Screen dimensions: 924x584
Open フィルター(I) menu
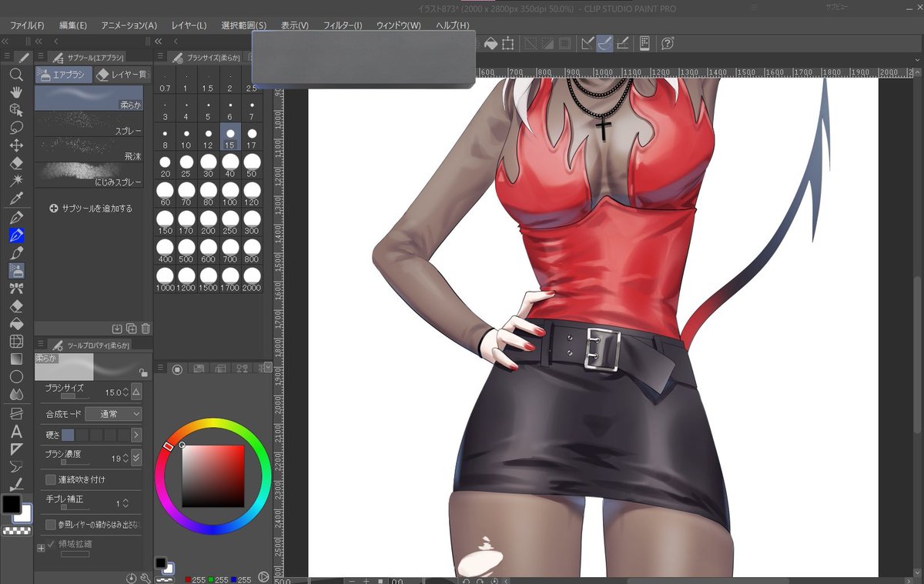click(x=342, y=25)
